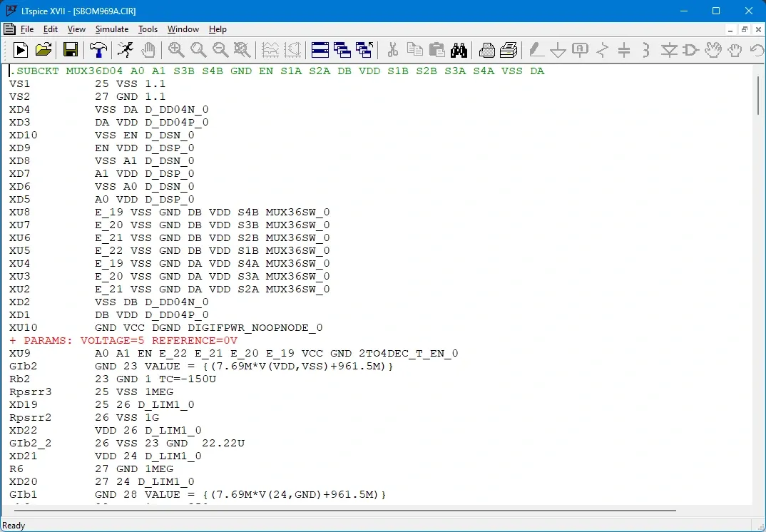Image resolution: width=766 pixels, height=532 pixels.
Task: Open Find with the binoculars icon
Action: point(459,50)
